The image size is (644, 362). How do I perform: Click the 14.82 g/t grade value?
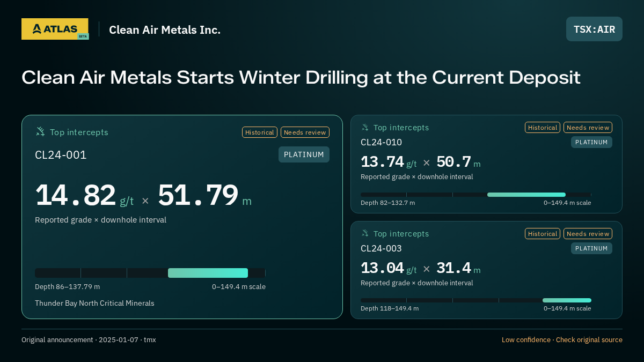(x=84, y=195)
